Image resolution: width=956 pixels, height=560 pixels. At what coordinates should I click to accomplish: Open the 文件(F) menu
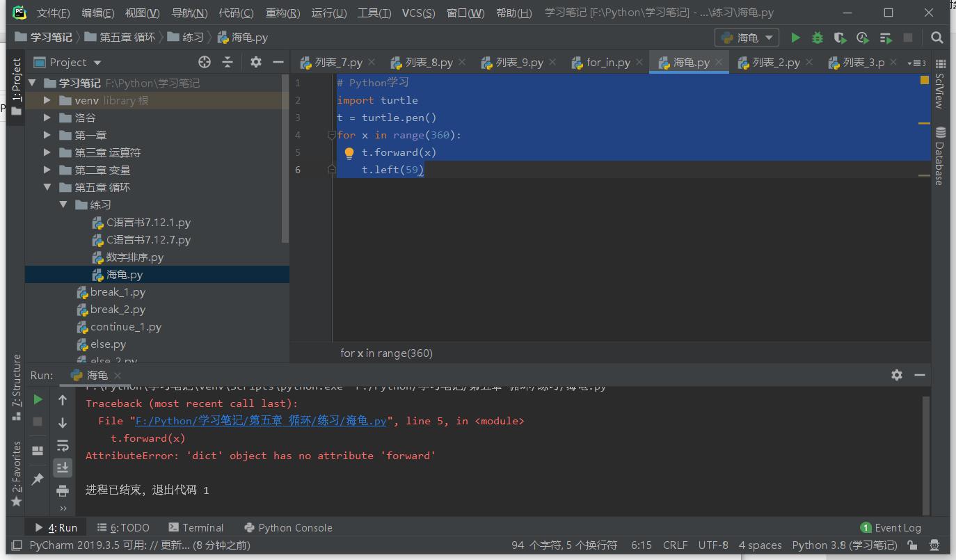[53, 13]
